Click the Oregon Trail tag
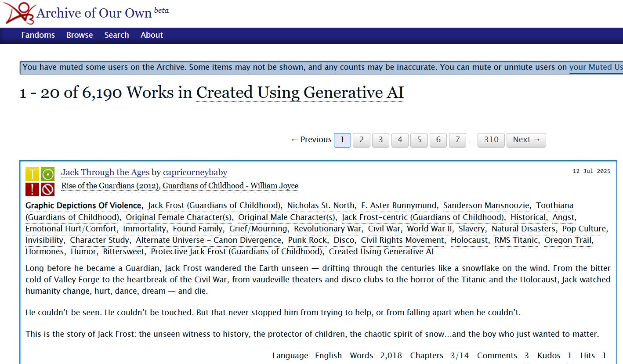The height and width of the screenshot is (364, 623). tap(569, 240)
